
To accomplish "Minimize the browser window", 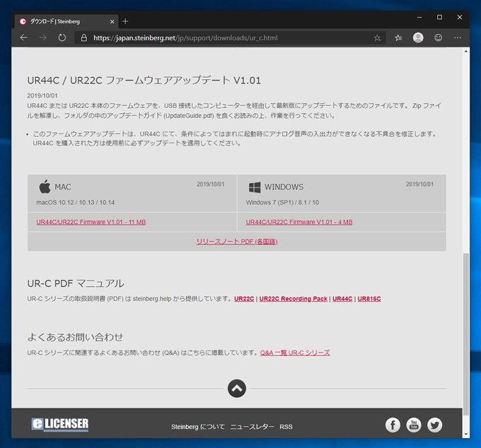I will [x=419, y=18].
